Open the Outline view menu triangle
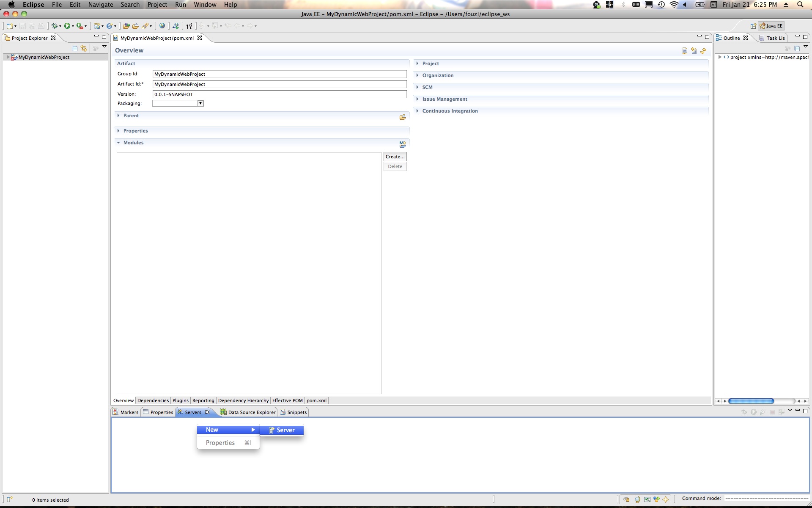The image size is (812, 508). pyautogui.click(x=806, y=47)
